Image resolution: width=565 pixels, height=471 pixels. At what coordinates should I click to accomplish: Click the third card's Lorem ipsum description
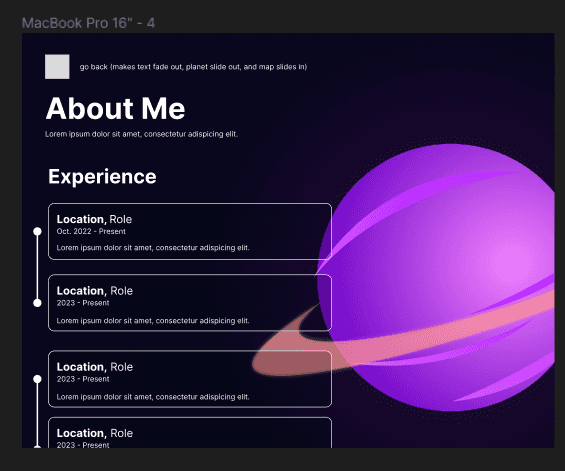pyautogui.click(x=153, y=397)
